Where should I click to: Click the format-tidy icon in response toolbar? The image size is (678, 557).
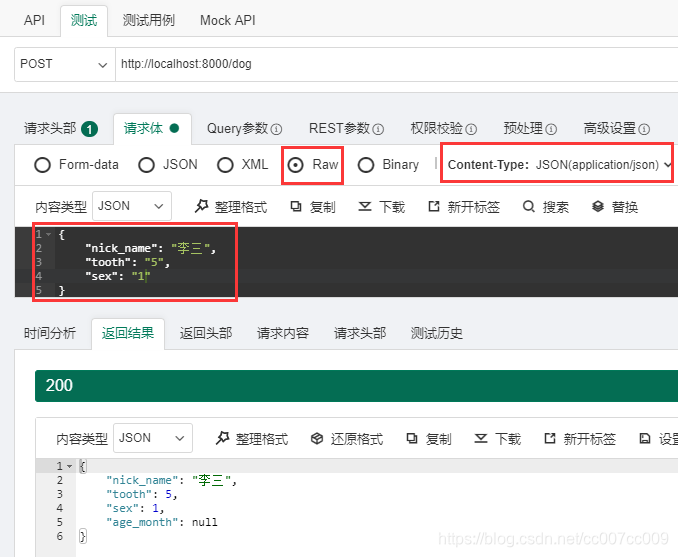(x=222, y=438)
